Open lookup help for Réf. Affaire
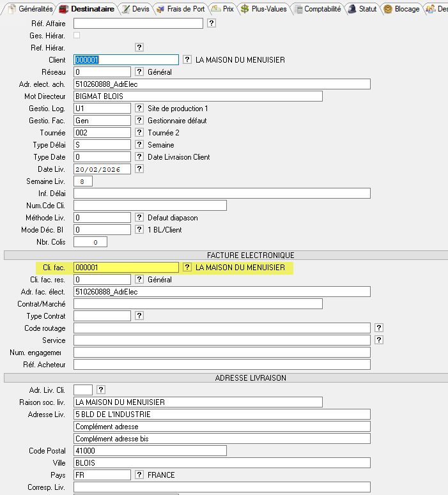Image resolution: width=448 pixels, height=495 pixels. point(212,23)
